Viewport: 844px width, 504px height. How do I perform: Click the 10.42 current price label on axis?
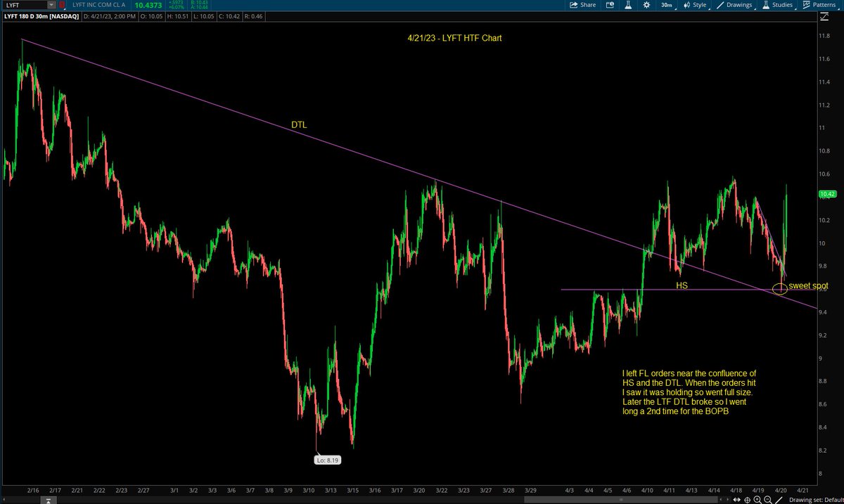tap(827, 194)
